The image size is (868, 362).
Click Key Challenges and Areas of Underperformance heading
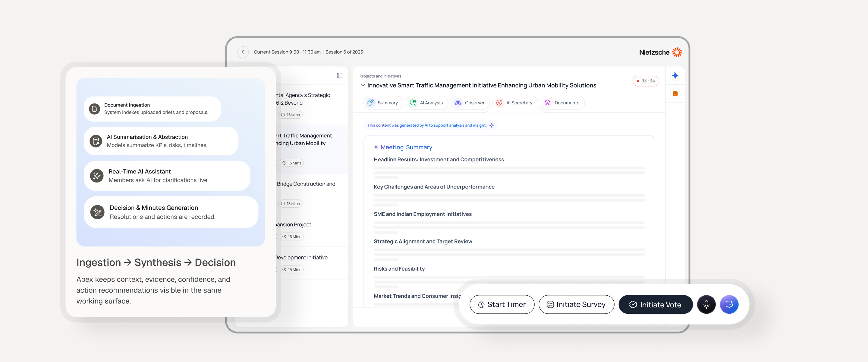(x=434, y=187)
